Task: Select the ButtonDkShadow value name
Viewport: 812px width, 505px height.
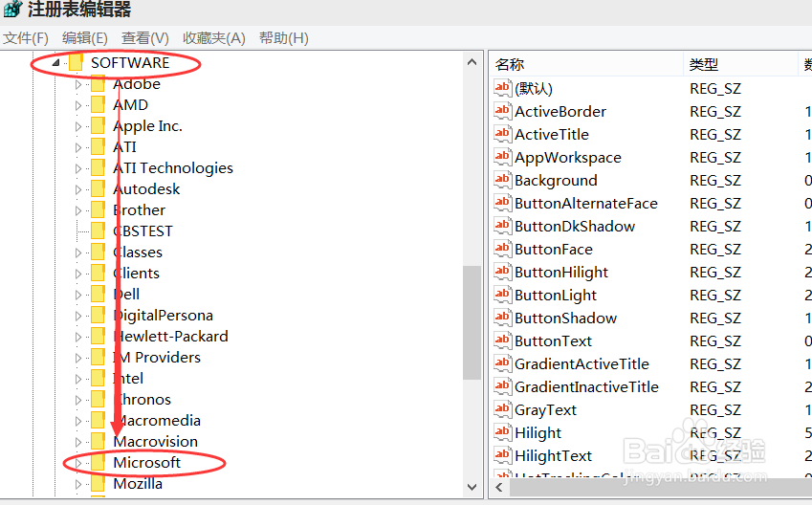Action: click(x=574, y=226)
